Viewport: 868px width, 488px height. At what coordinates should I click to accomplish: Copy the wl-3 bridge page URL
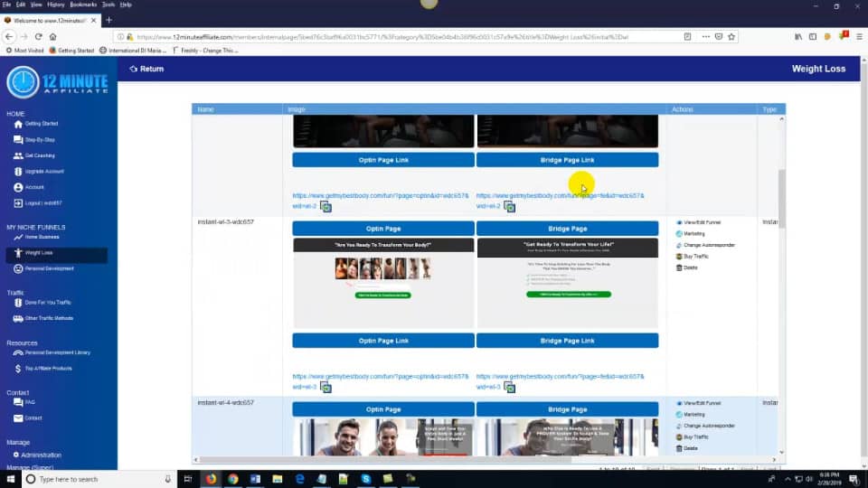click(510, 388)
